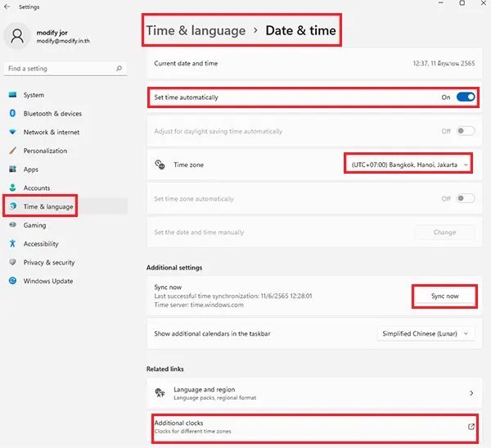Viewport: 491px width, 448px height.
Task: Click the Windows Update icon
Action: (12, 281)
